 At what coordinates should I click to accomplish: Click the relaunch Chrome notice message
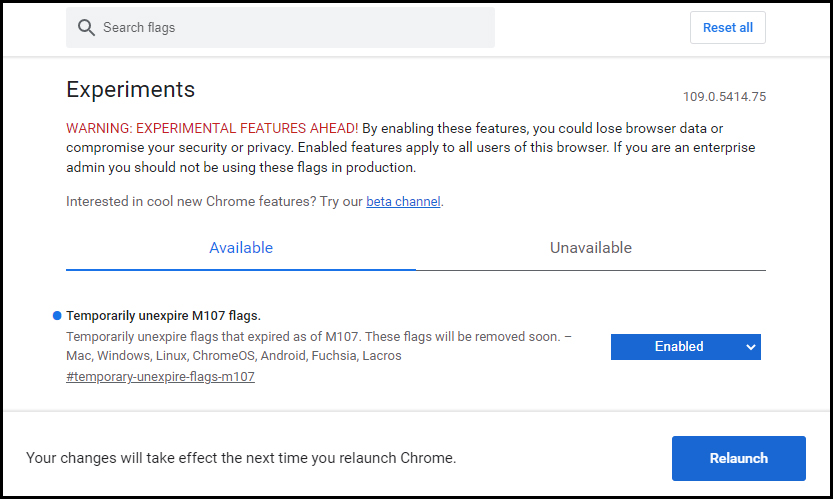pyautogui.click(x=241, y=458)
